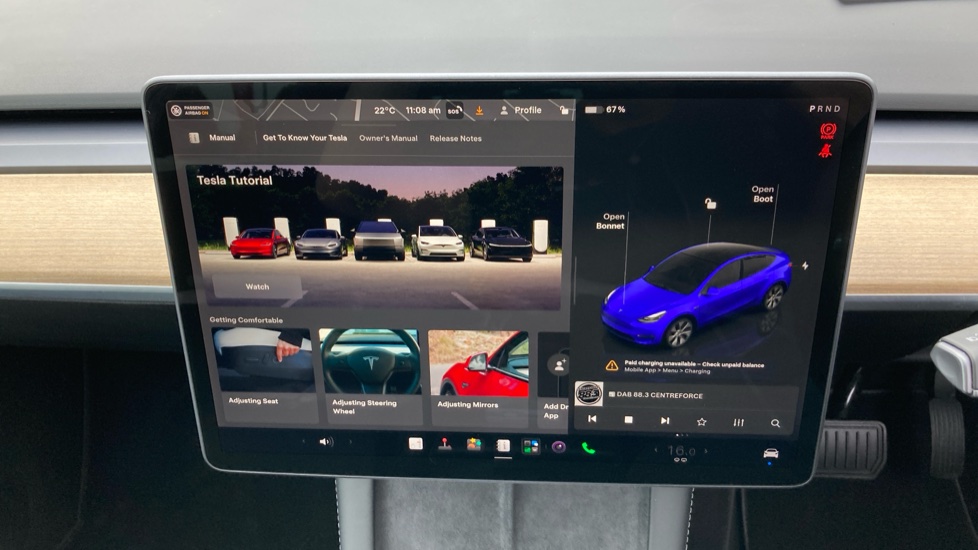
Task: Tap the Centreforce station logo
Action: pos(588,393)
